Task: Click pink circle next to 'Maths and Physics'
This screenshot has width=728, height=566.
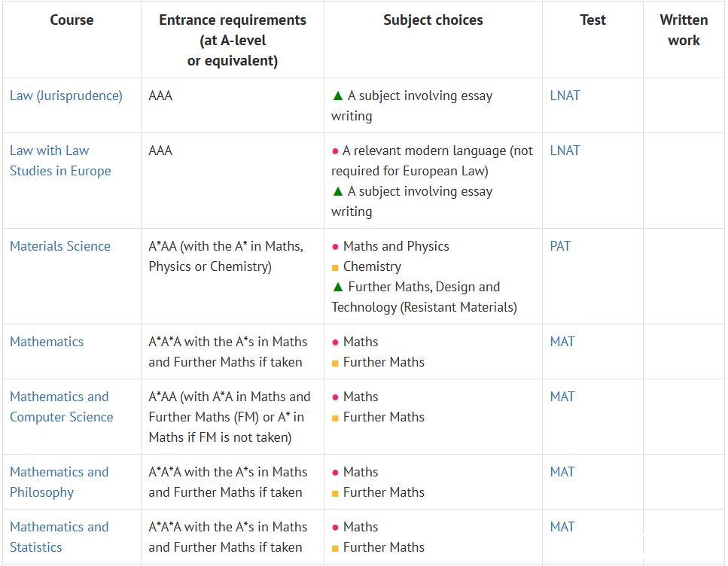Action: tap(335, 247)
